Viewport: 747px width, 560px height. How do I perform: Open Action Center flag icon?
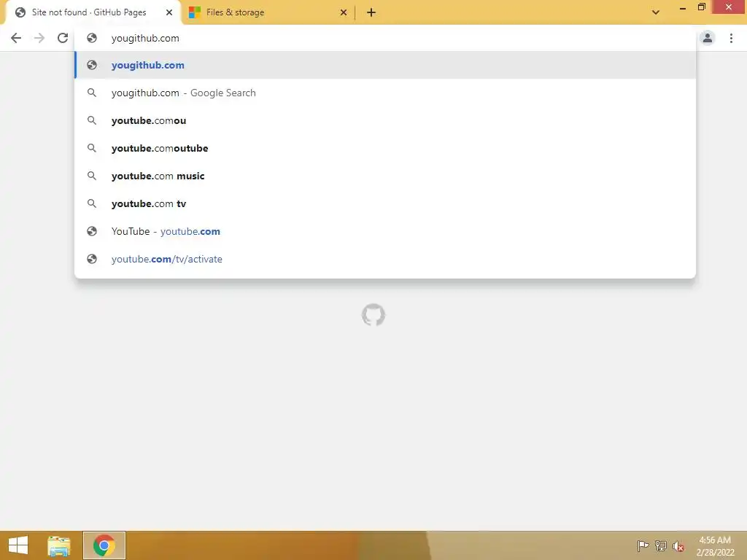[x=643, y=545]
